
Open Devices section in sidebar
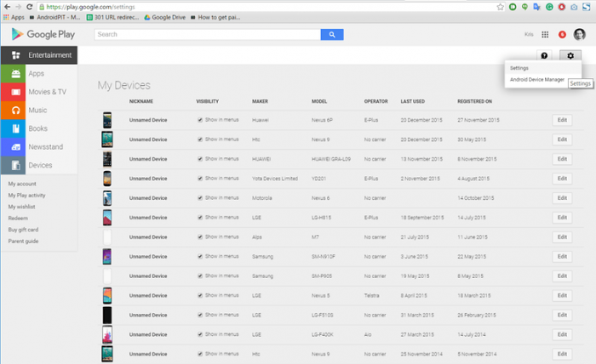[39, 165]
